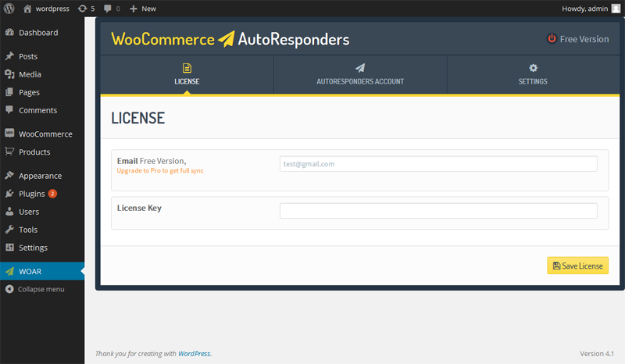
Task: Click the WooCommerce AutoResponders logo plane
Action: (x=227, y=39)
